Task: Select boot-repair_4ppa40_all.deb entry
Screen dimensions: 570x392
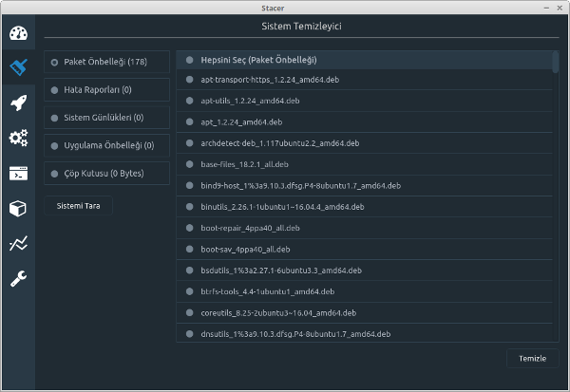Action: click(x=364, y=228)
